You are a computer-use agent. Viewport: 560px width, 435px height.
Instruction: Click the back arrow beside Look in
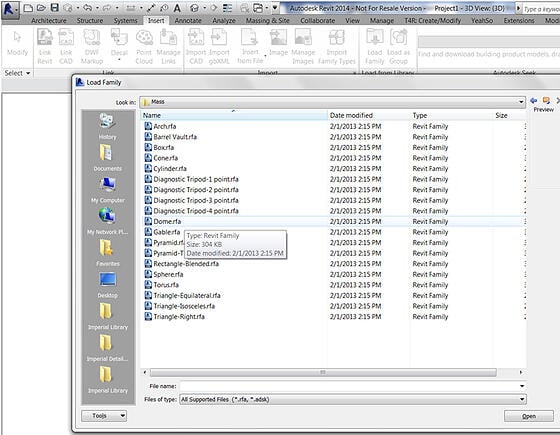534,100
